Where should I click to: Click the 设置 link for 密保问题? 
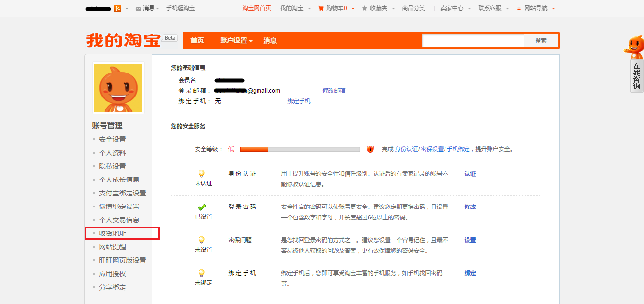click(470, 240)
